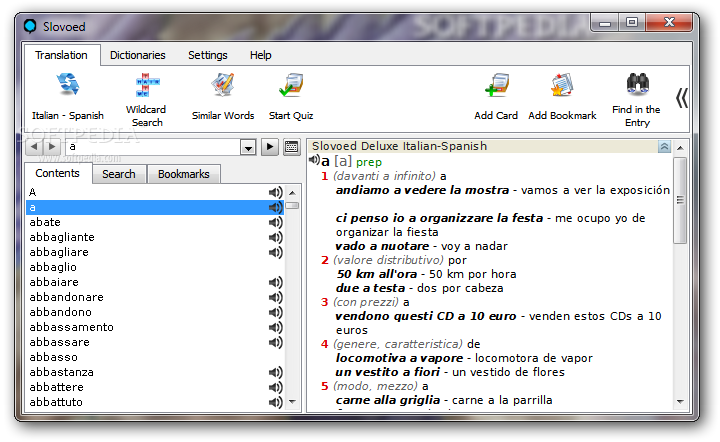Open the search word history dropdown

pyautogui.click(x=248, y=147)
